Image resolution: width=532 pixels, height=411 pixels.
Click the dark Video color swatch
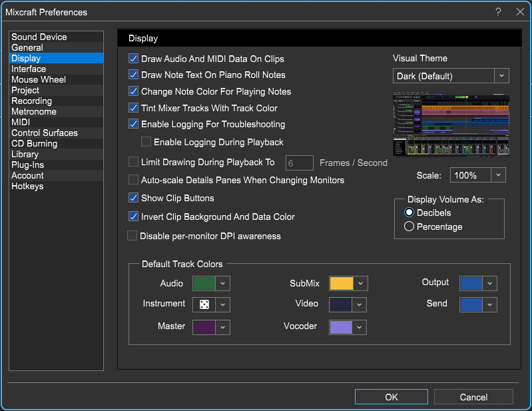341,304
